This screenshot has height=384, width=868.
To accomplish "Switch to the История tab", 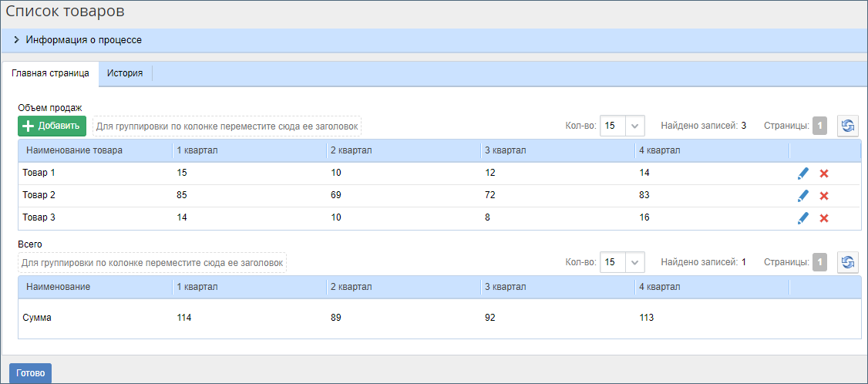I will pos(125,74).
